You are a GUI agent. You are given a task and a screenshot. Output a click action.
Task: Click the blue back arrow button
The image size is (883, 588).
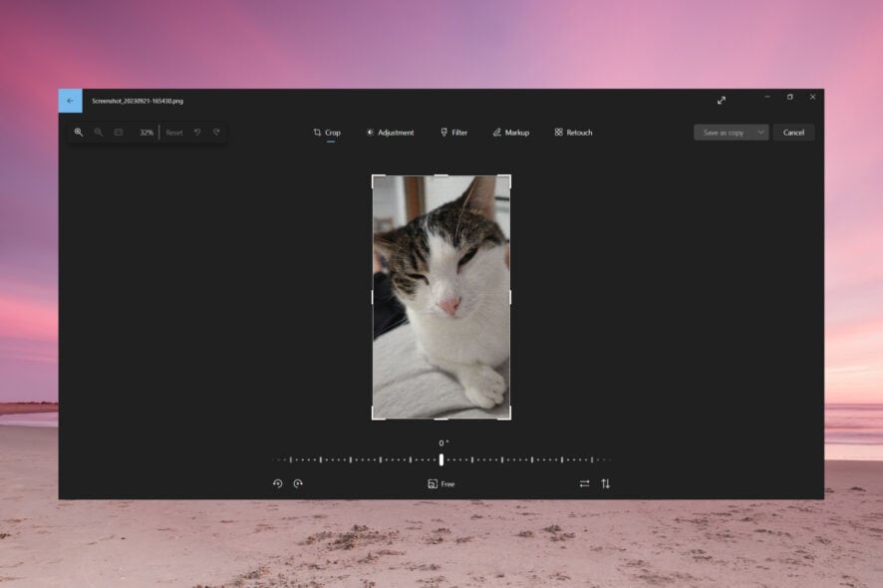(x=70, y=101)
